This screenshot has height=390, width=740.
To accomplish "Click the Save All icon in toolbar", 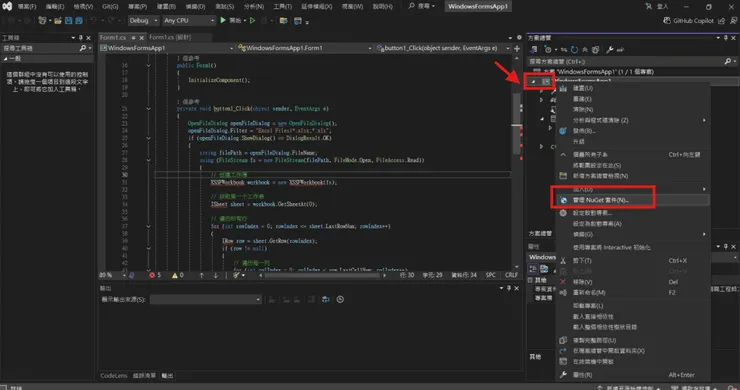I will pos(79,21).
